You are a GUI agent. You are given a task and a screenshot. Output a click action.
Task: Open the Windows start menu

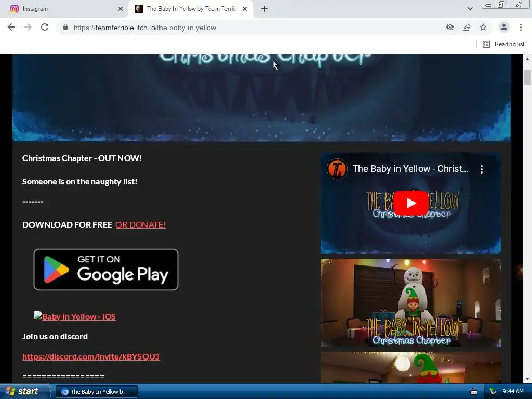tap(24, 391)
